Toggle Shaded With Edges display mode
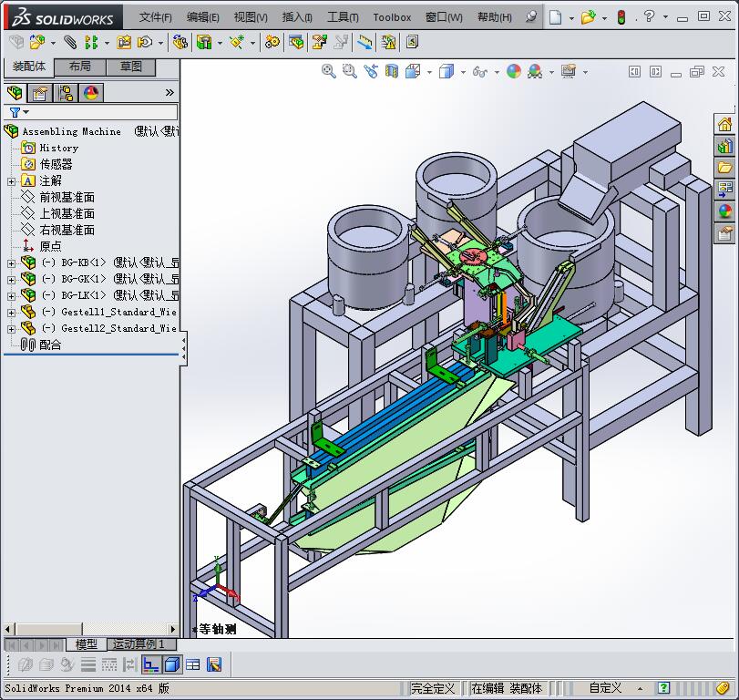Screen dimensions: 739x700 [171, 664]
